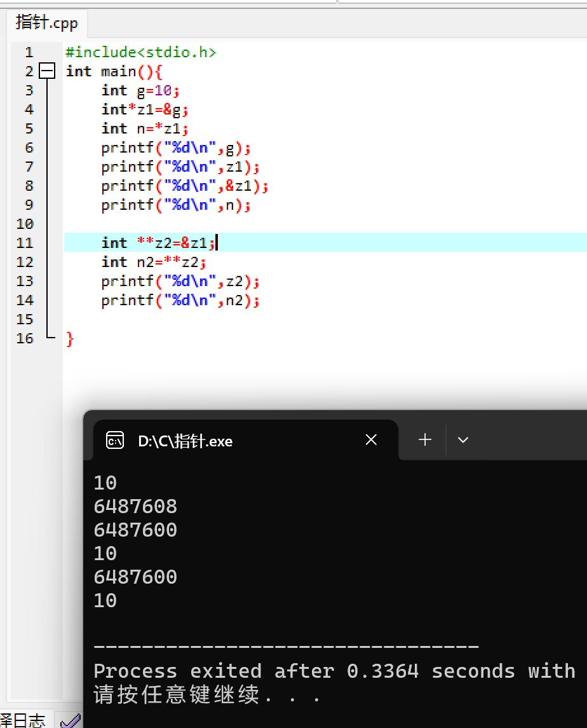Click 'Process exited after 0.3364 seconds' text
Image resolution: width=587 pixels, height=728 pixels.
(x=304, y=671)
